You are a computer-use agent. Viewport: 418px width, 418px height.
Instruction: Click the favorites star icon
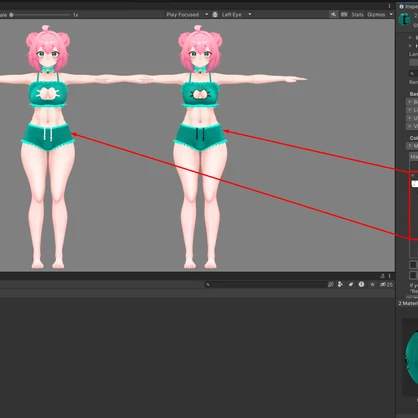pyautogui.click(x=372, y=284)
